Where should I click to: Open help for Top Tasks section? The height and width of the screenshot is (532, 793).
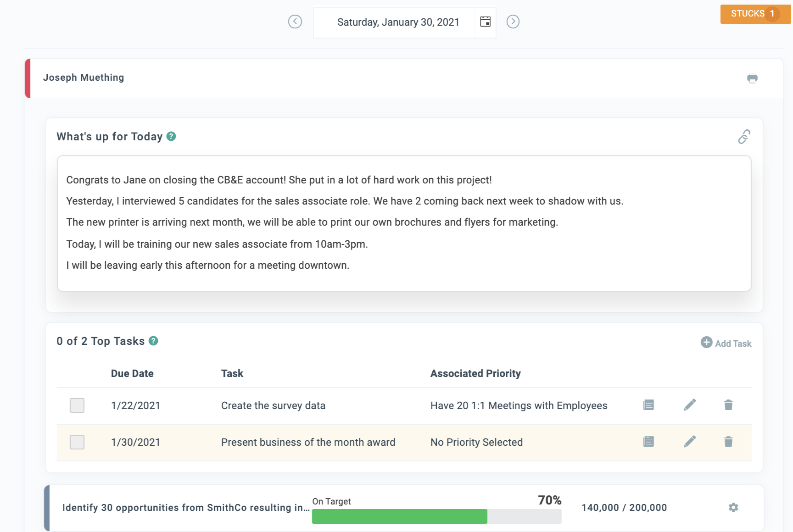point(154,341)
